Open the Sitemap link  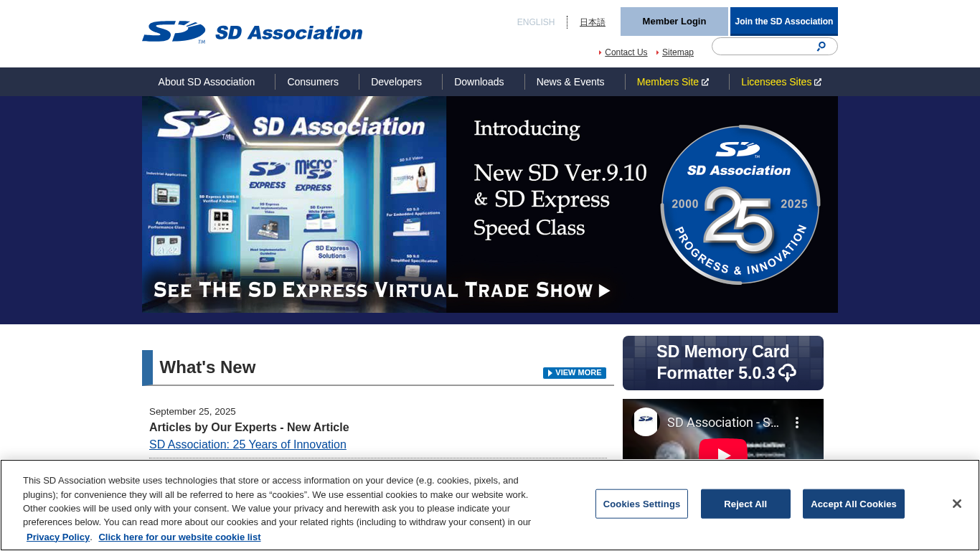click(678, 52)
